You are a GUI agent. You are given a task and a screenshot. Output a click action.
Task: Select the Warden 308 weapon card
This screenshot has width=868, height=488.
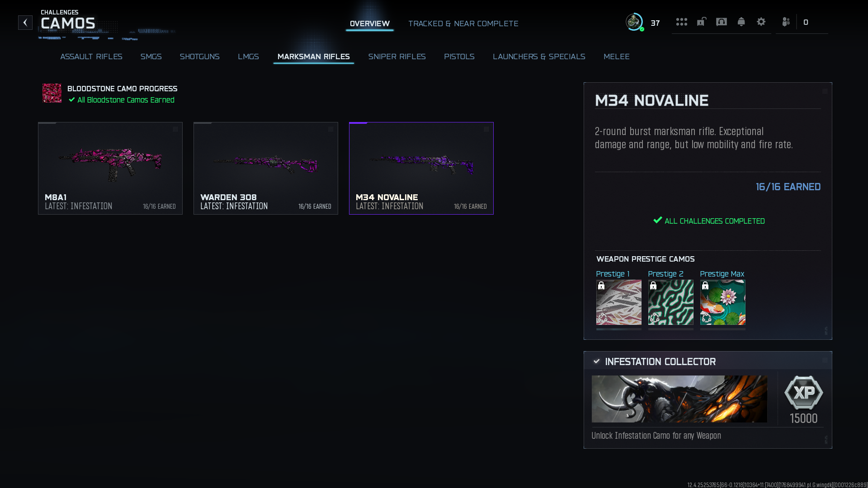coord(266,168)
